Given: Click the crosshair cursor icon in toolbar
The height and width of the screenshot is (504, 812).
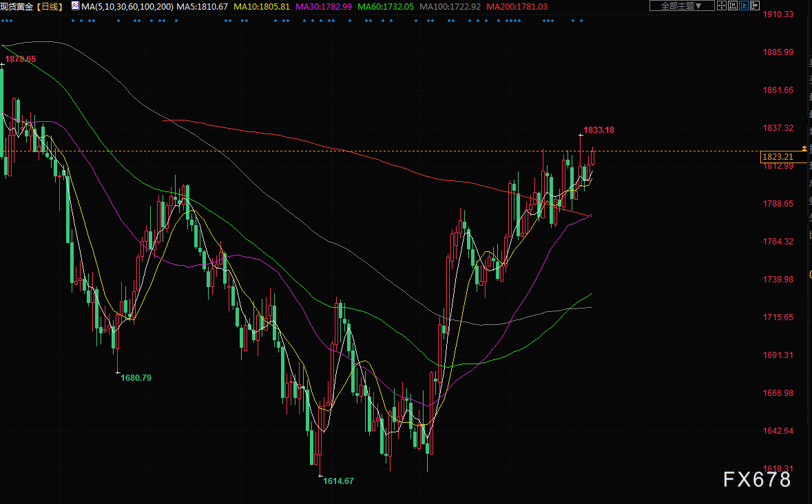Looking at the screenshot, I should click(722, 6).
